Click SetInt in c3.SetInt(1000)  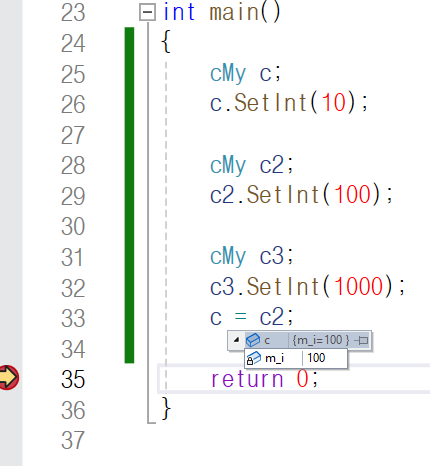[x=283, y=287]
